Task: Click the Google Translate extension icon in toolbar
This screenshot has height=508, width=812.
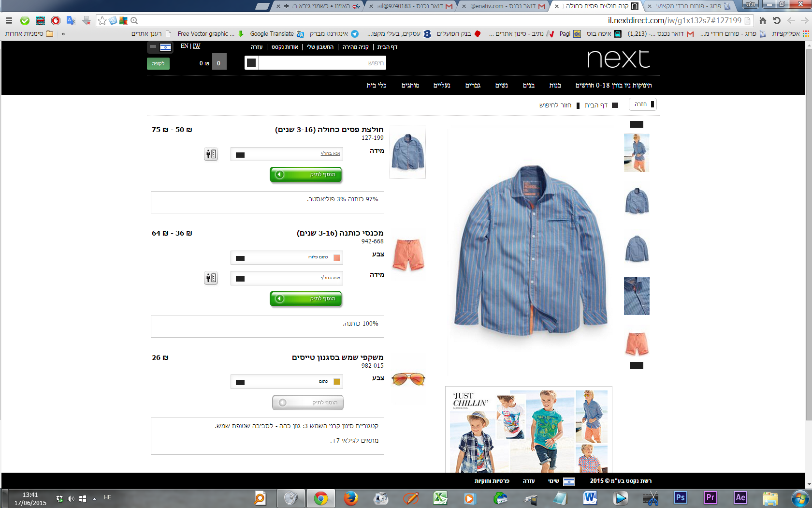Action: (x=71, y=20)
